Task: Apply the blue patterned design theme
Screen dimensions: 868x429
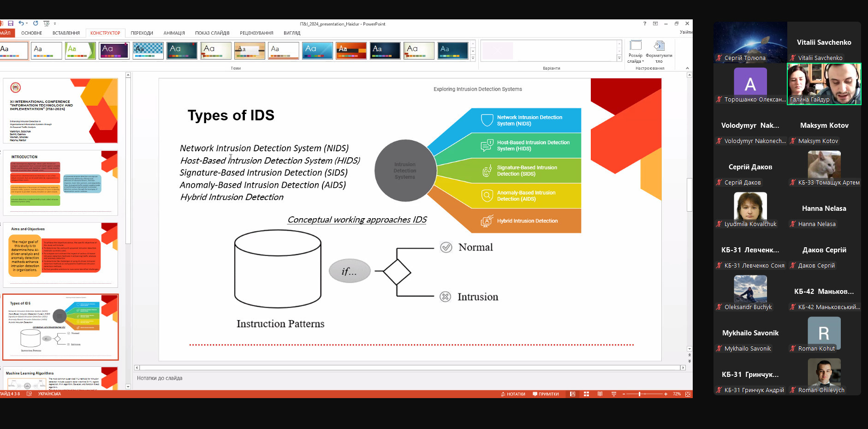Action: (x=148, y=51)
